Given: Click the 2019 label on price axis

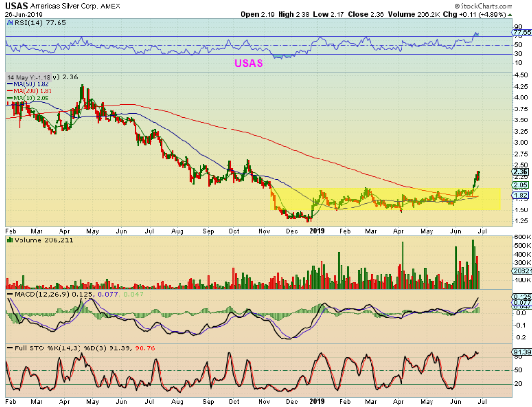Looking at the screenshot, I should [x=317, y=230].
